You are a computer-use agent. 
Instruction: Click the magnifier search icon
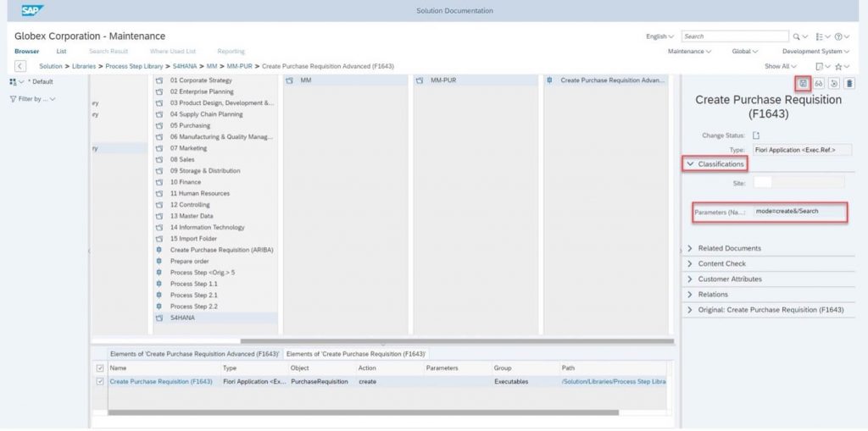pyautogui.click(x=797, y=36)
